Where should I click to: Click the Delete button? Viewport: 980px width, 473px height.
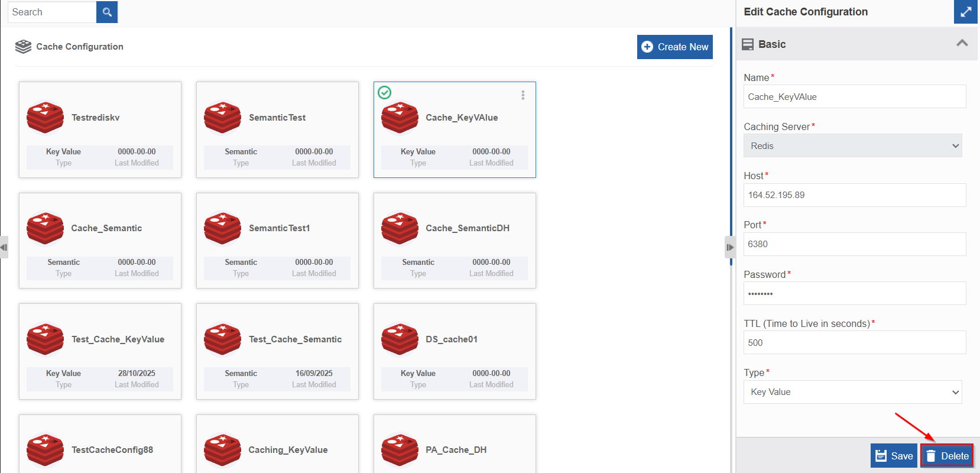[947, 456]
